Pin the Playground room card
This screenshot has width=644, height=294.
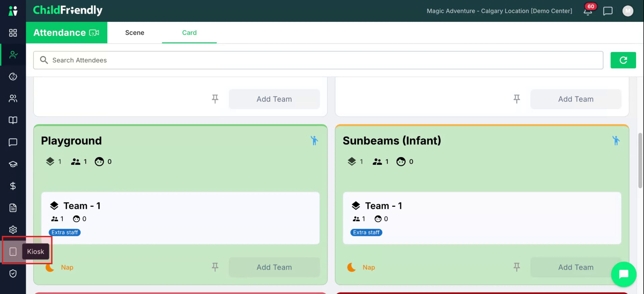click(x=215, y=267)
